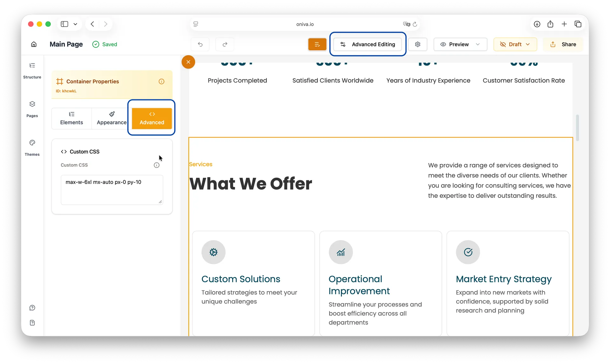Expand the Preview options chevron
The width and height of the screenshot is (610, 364).
[x=478, y=44]
